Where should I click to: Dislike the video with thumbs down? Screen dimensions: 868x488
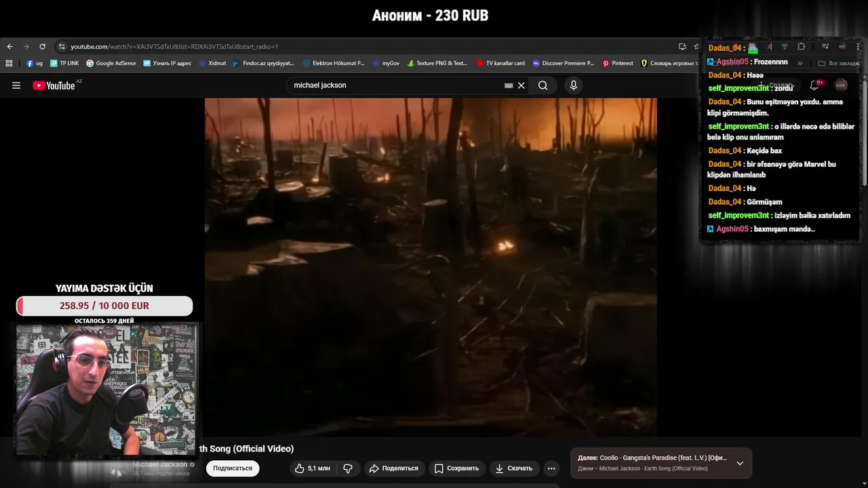348,468
